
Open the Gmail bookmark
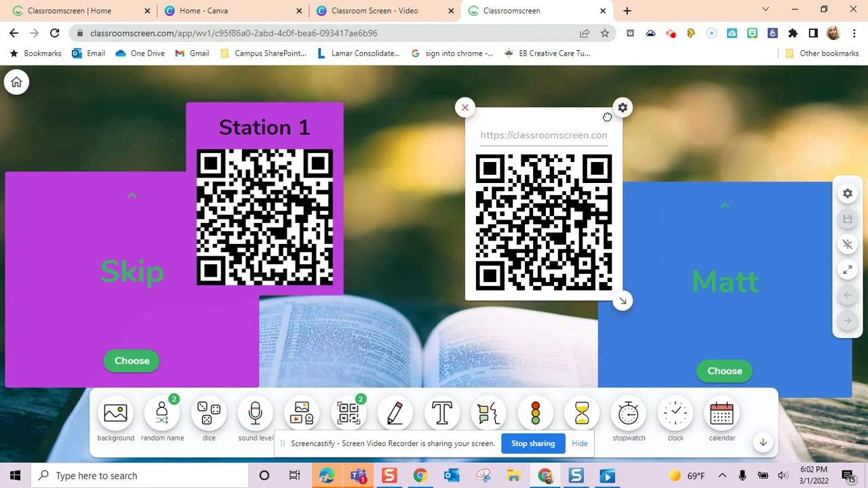click(192, 54)
